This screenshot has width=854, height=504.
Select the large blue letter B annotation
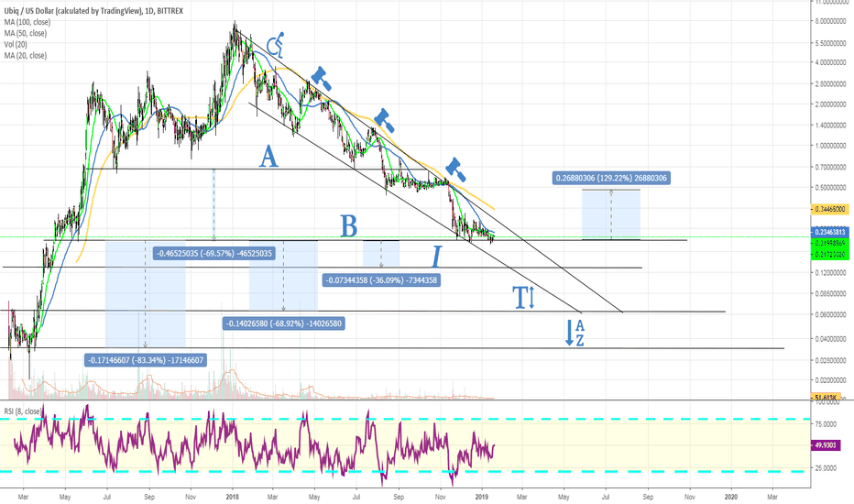click(x=348, y=226)
